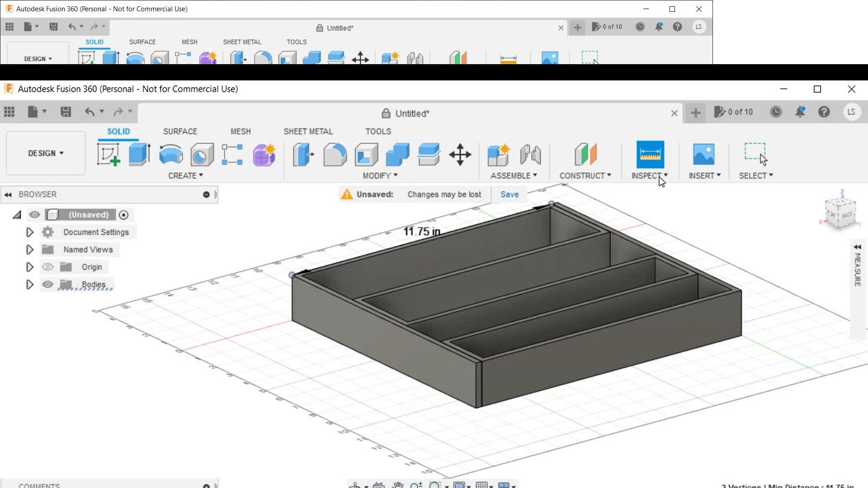Select the Create Sketch tool
The image size is (868, 488).
(108, 154)
